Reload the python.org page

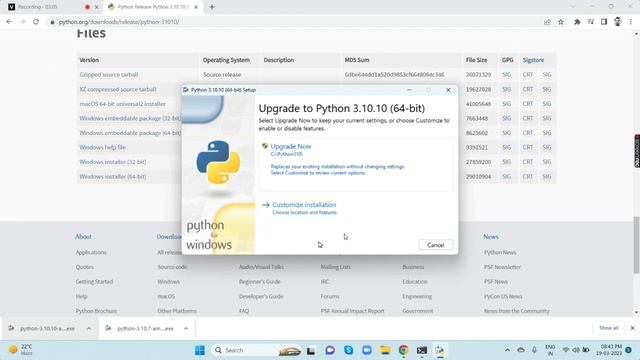(x=36, y=22)
